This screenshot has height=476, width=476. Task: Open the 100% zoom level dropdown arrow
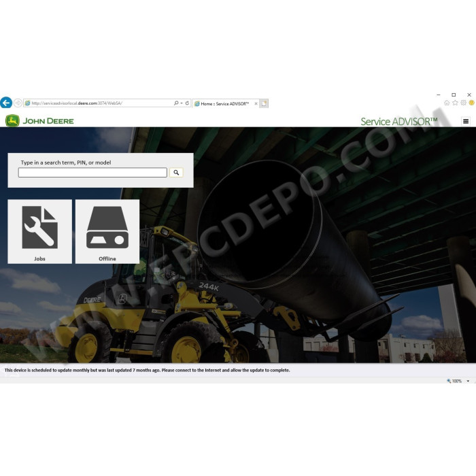pos(468,381)
